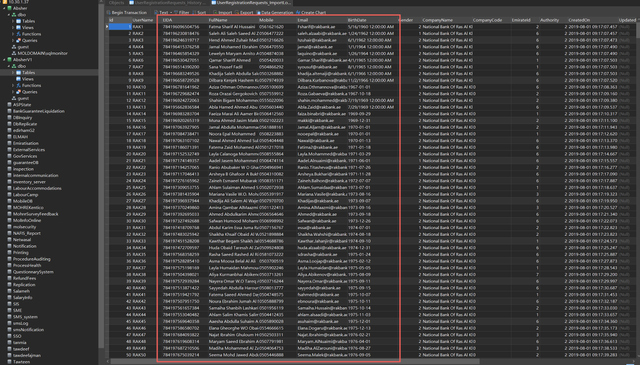Viewport: 640px width, 365px height.
Task: Click the FullName column header
Action: [232, 20]
